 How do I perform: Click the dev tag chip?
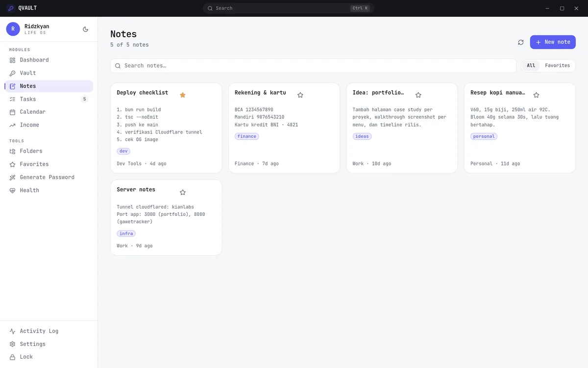tap(123, 151)
